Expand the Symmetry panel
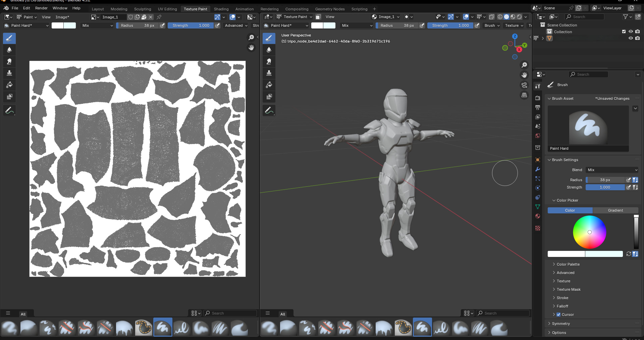 pyautogui.click(x=561, y=324)
